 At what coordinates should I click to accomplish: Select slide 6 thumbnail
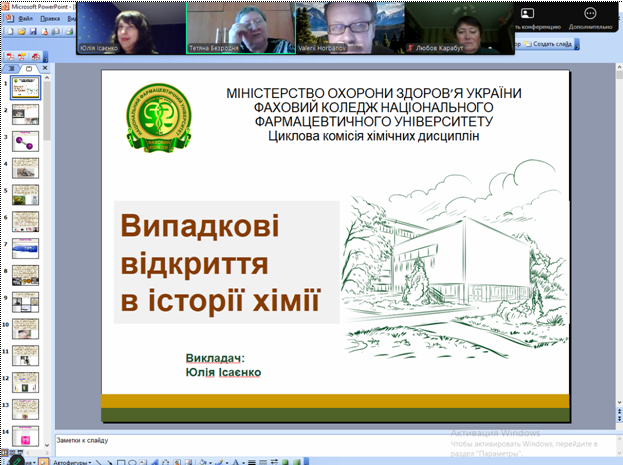tap(25, 222)
